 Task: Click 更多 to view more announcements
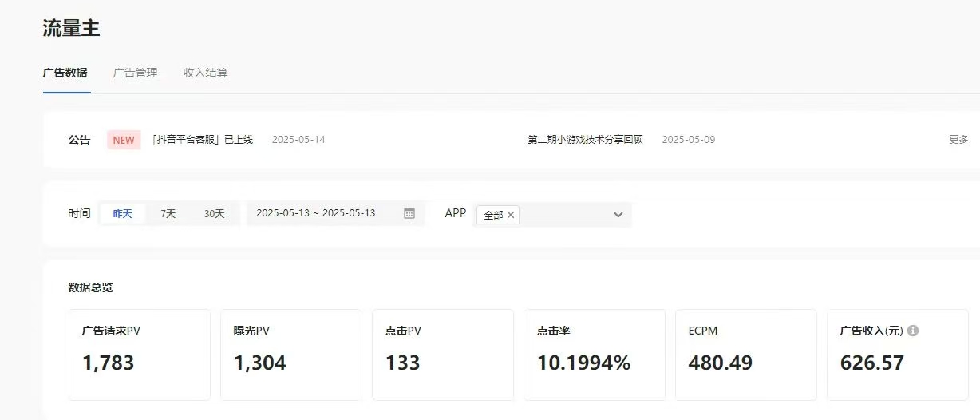[x=958, y=140]
